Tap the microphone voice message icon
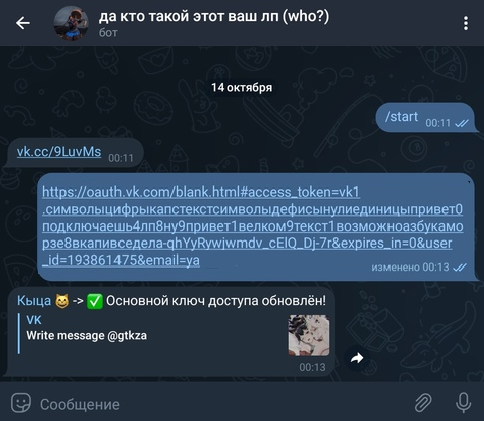 (463, 402)
